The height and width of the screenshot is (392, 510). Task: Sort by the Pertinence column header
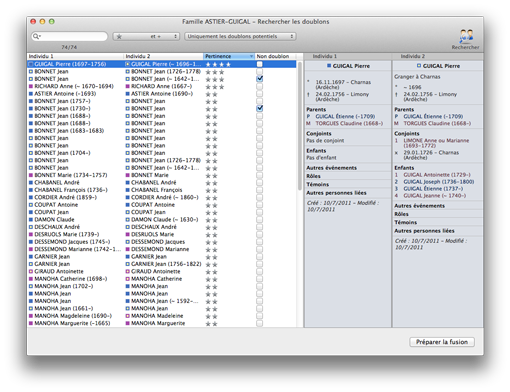229,56
